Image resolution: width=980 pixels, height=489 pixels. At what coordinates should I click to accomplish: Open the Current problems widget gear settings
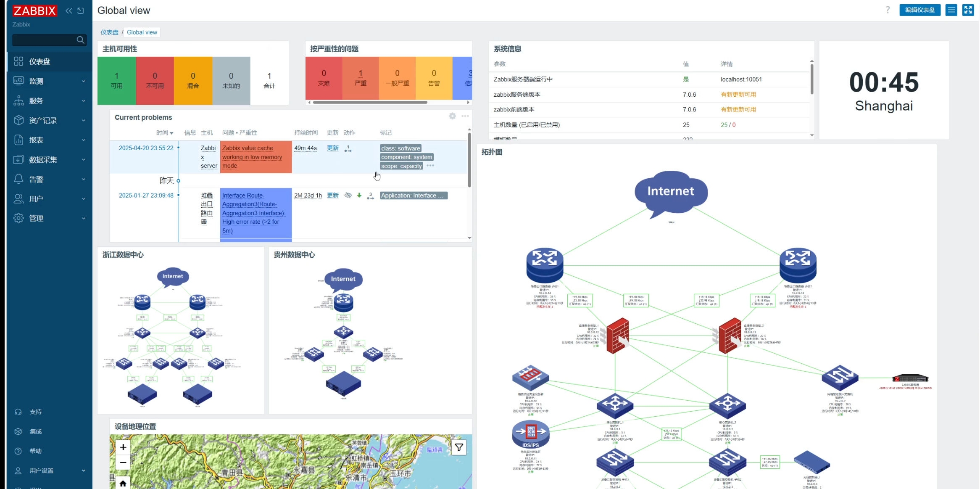[x=452, y=116]
